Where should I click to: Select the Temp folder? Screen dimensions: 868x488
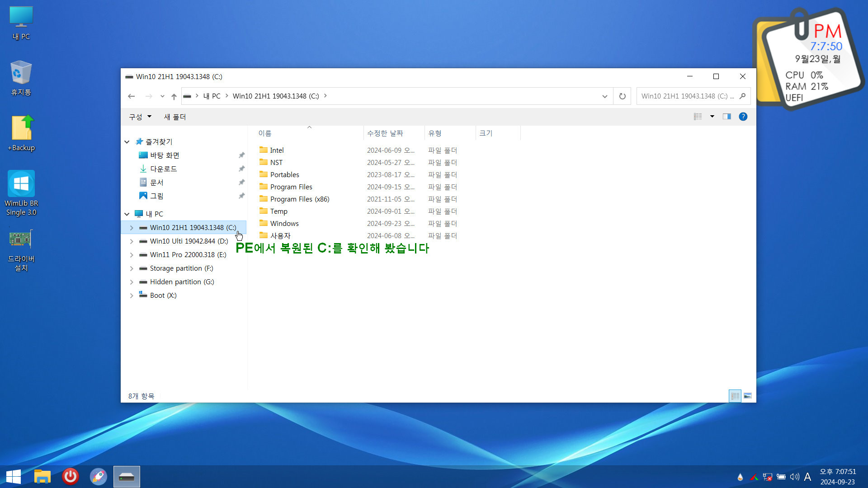(278, 211)
